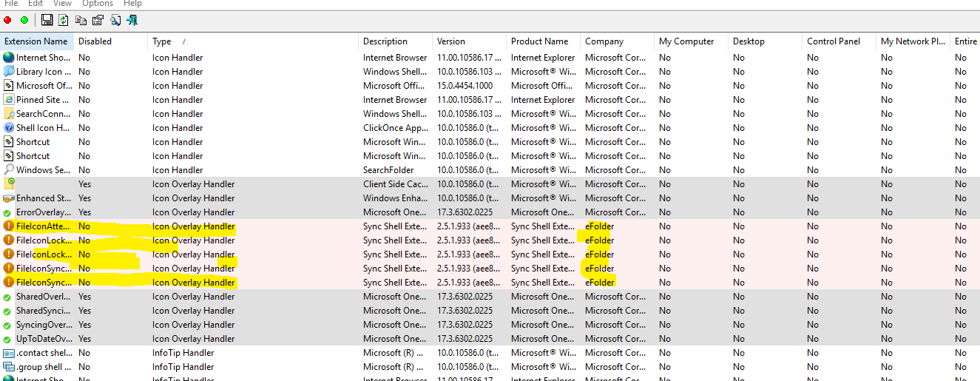980x381 pixels.
Task: Click the Copy Selected Items icon
Action: (81, 20)
